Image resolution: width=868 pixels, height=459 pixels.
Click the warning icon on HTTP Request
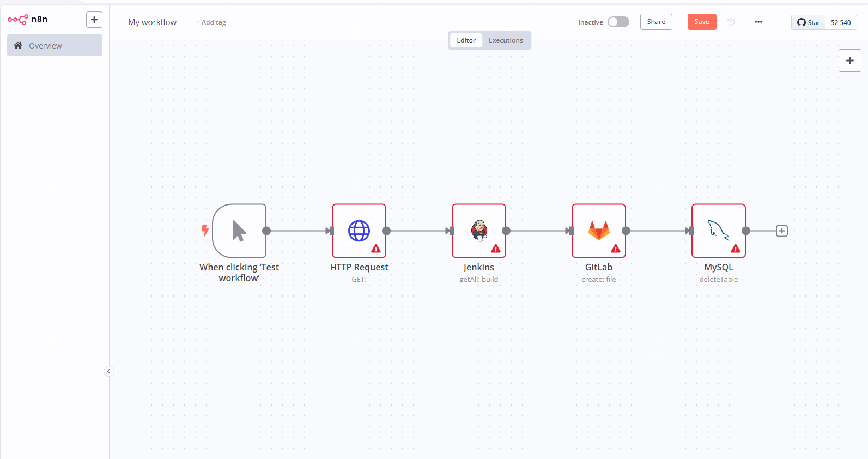(x=376, y=249)
